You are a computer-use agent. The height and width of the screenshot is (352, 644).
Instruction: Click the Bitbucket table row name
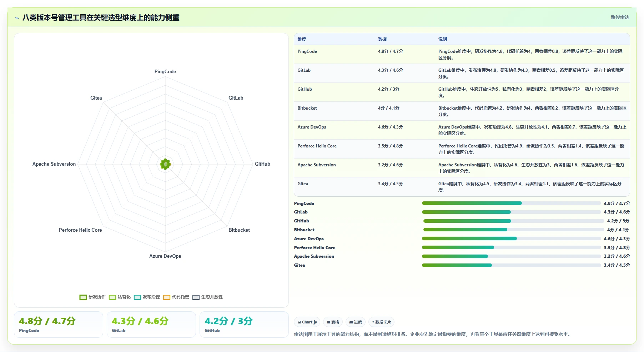307,108
